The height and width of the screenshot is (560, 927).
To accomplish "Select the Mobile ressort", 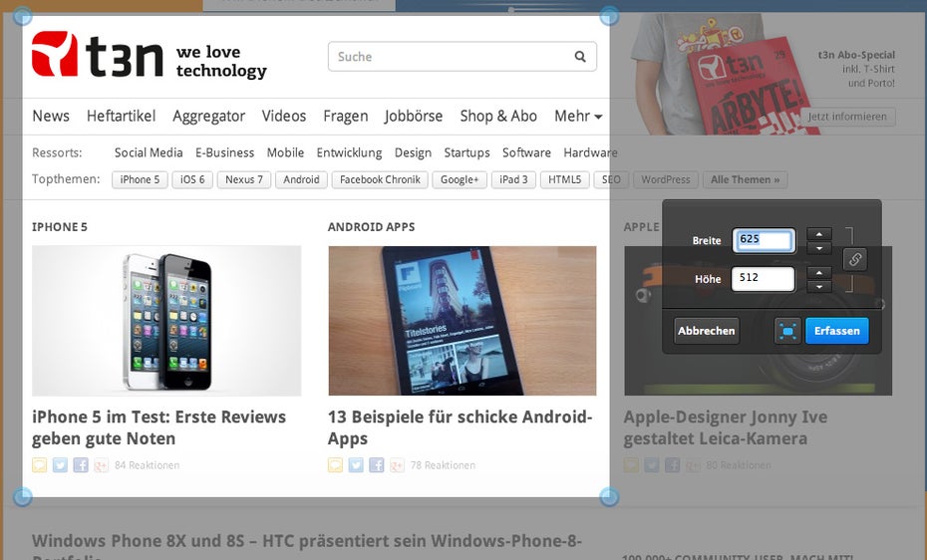I will click(x=285, y=152).
